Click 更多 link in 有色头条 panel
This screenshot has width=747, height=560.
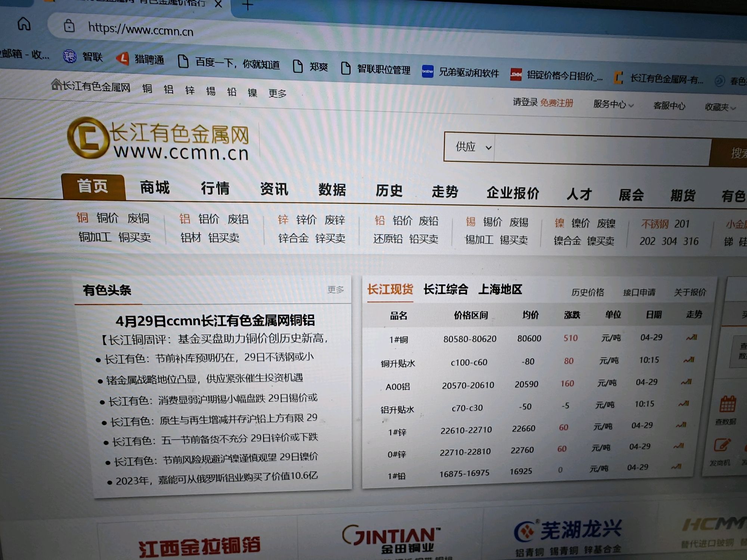pos(335,289)
